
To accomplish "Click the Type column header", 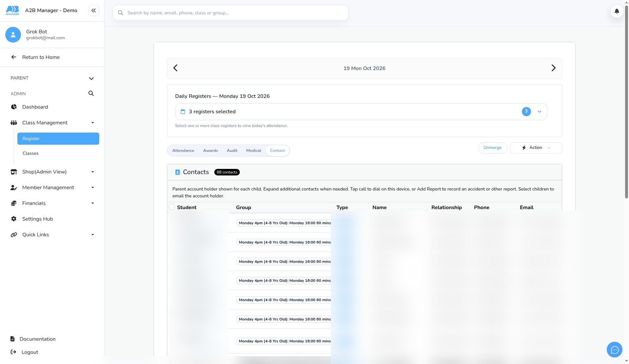I will [342, 208].
